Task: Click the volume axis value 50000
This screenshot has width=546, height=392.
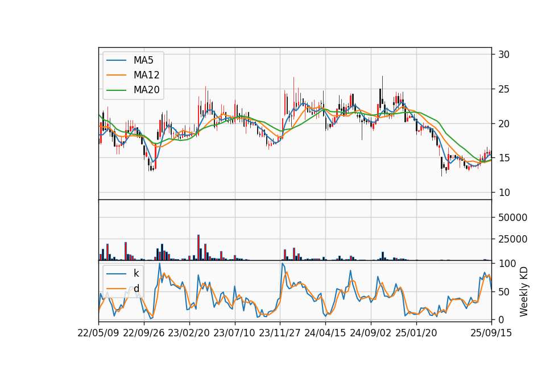Action: [512, 218]
